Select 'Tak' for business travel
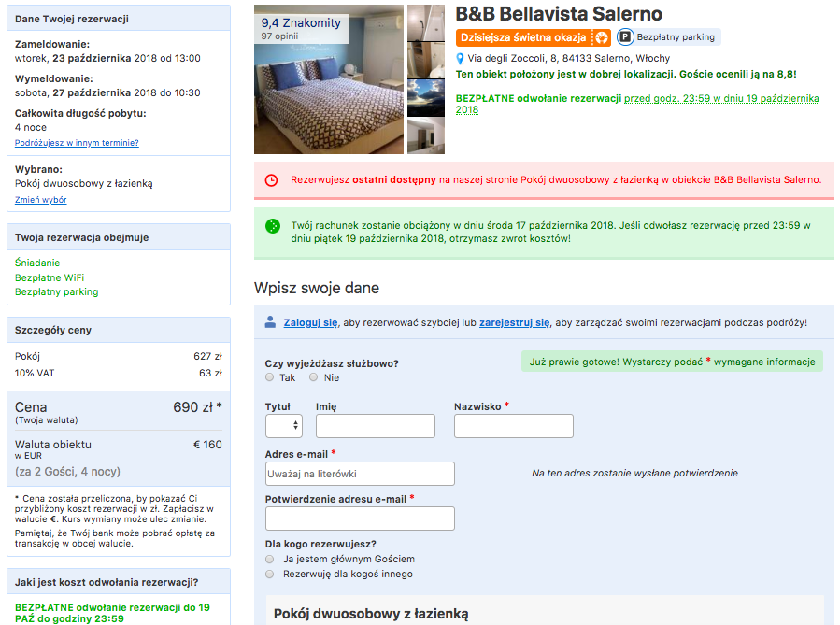 tap(270, 377)
